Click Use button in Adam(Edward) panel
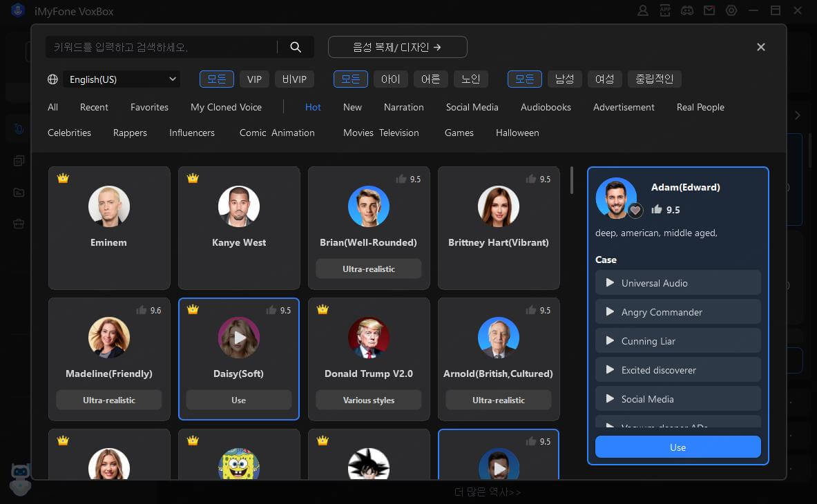817x504 pixels. [x=678, y=447]
